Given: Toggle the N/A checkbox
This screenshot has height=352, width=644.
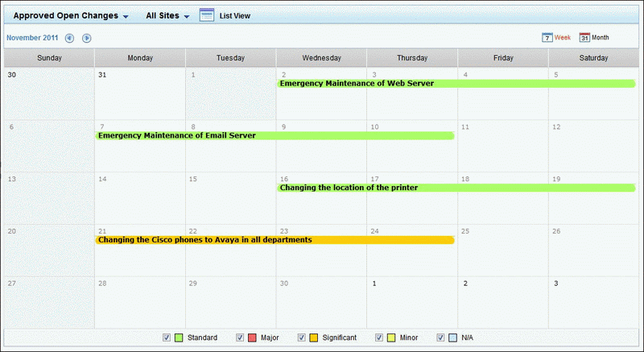Looking at the screenshot, I should click(x=440, y=338).
